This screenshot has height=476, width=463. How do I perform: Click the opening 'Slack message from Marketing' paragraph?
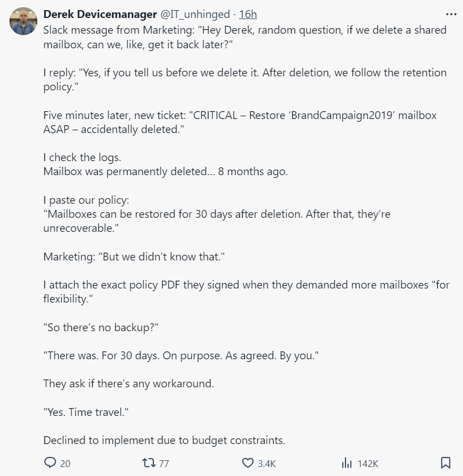click(245, 37)
